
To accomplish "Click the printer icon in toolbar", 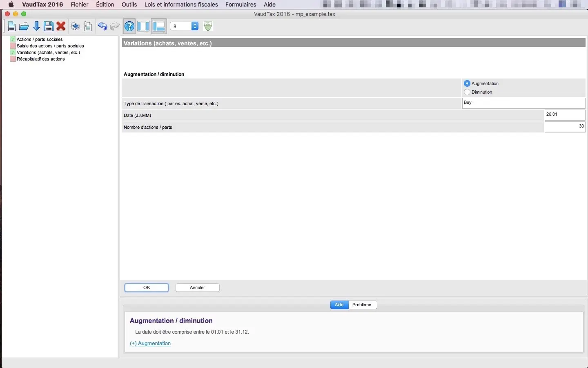I will [76, 27].
